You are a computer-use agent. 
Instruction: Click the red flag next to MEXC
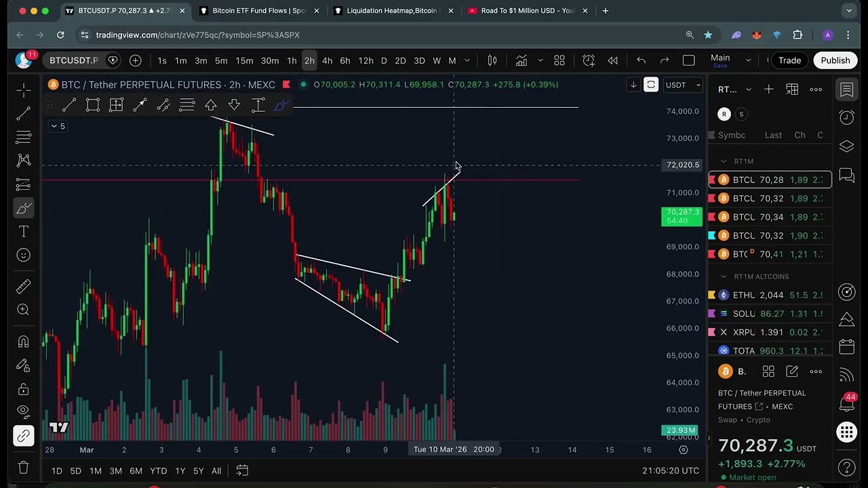click(286, 85)
